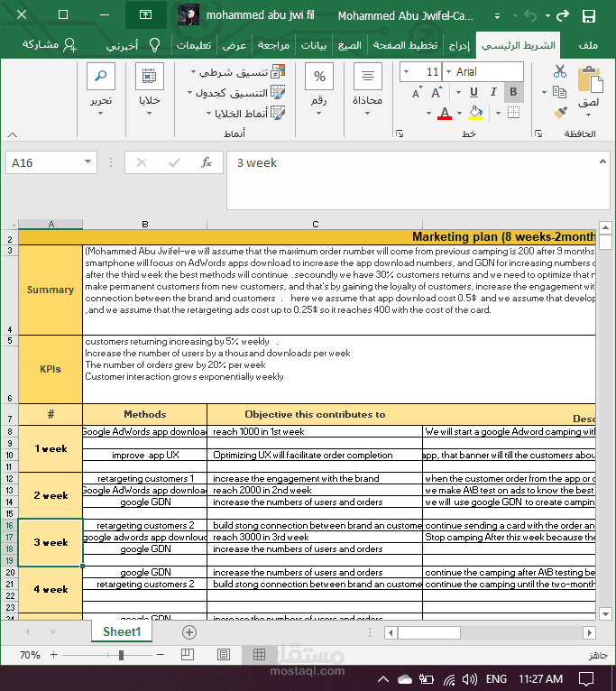Click the zoom slider handle
616x691 pixels.
121,655
